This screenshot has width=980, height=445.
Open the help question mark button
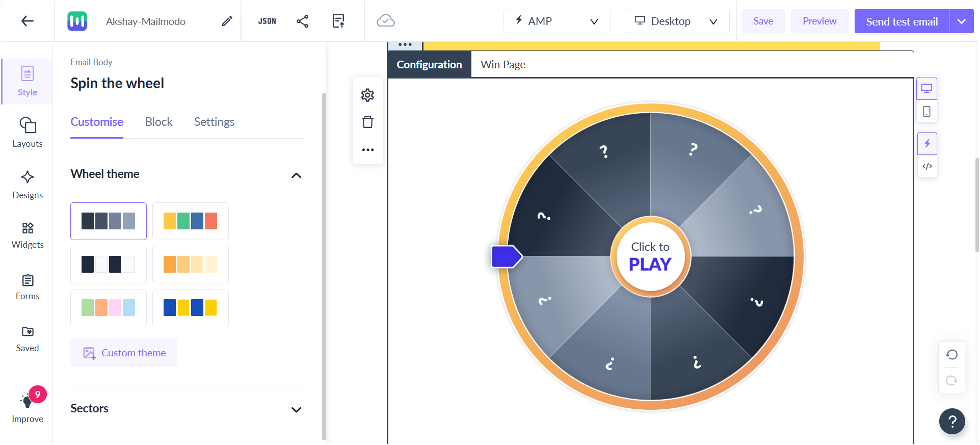coord(952,421)
